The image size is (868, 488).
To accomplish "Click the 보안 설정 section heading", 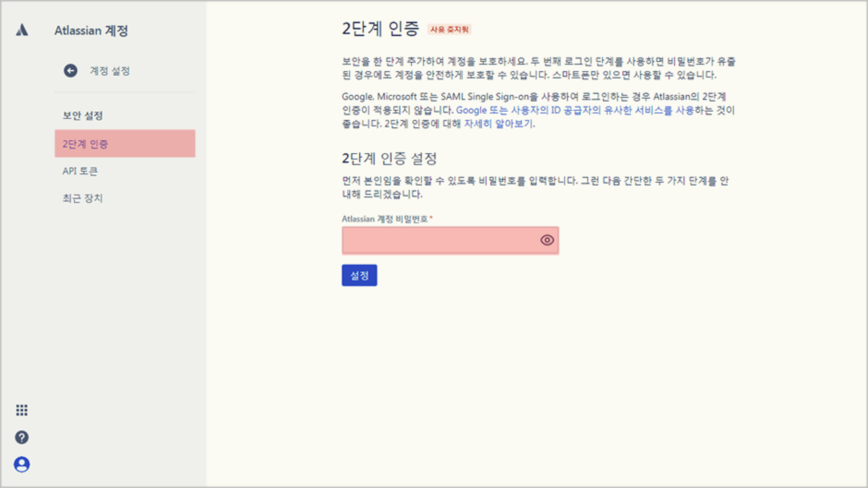I will (x=83, y=116).
